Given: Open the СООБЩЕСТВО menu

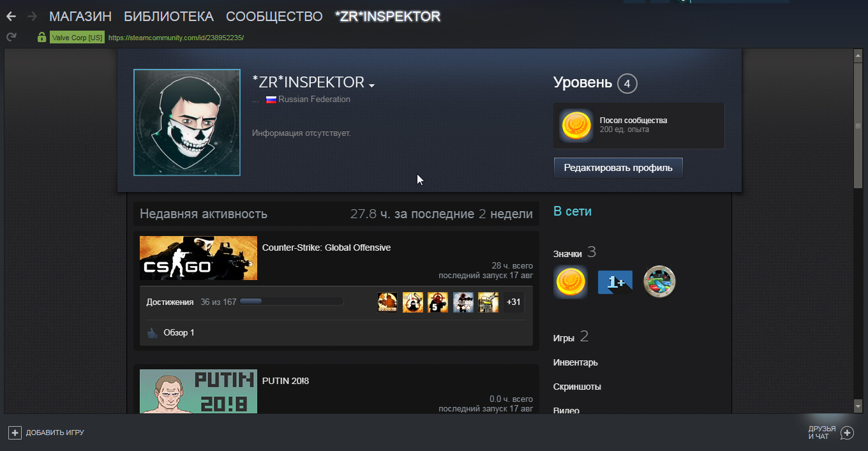Looking at the screenshot, I should 274,17.
